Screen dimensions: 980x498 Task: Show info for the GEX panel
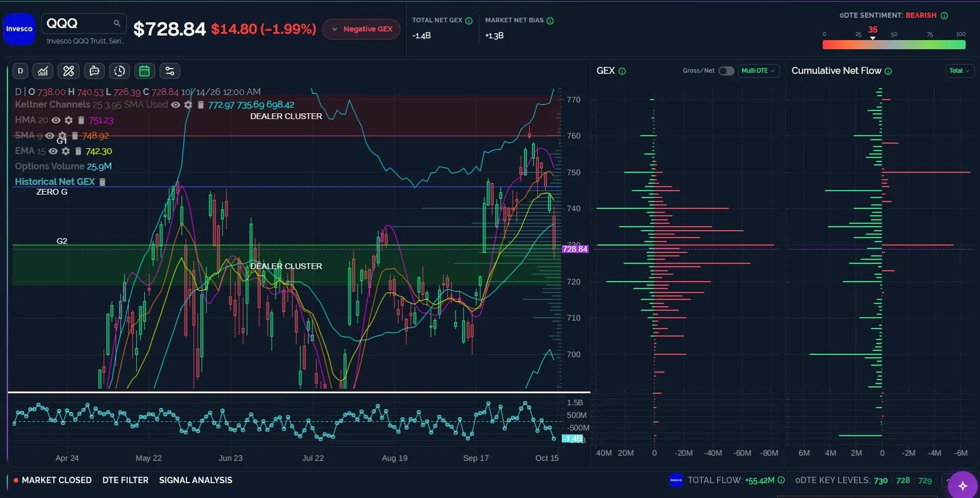tap(622, 72)
